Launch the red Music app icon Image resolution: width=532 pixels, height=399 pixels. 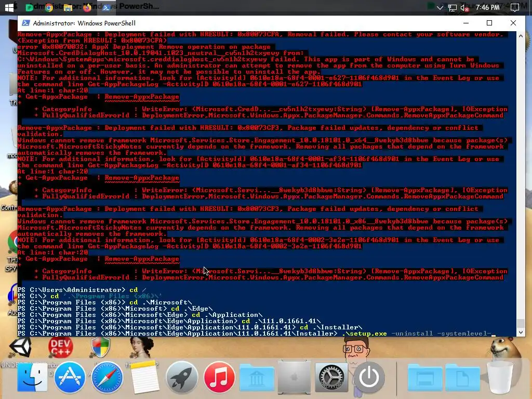[219, 377]
